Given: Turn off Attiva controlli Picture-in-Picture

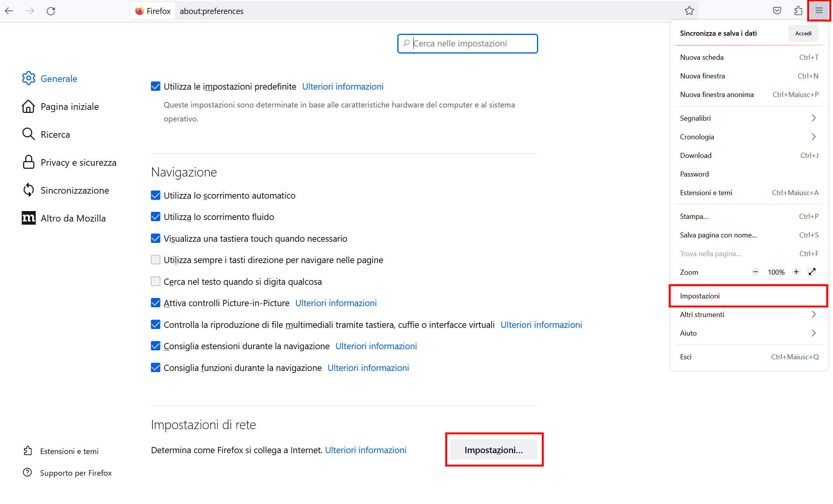Looking at the screenshot, I should (155, 303).
